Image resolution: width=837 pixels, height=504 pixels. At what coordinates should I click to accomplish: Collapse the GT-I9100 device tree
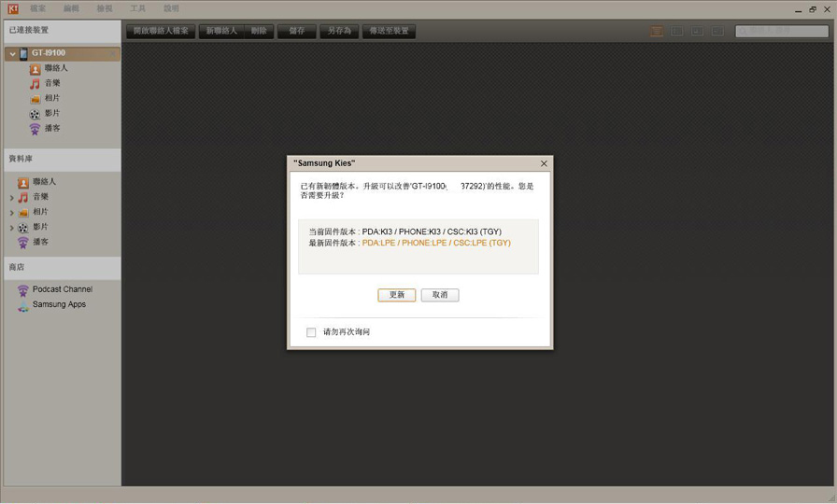click(12, 54)
